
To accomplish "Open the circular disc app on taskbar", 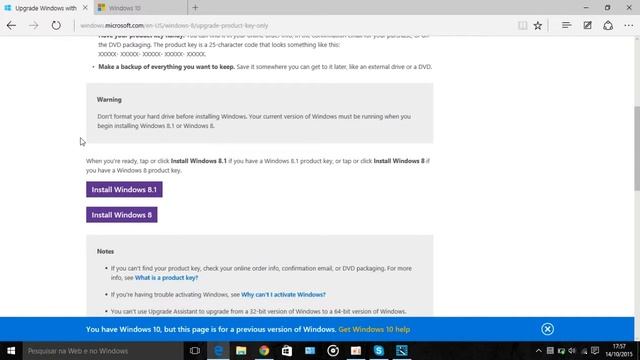I will coord(333,351).
